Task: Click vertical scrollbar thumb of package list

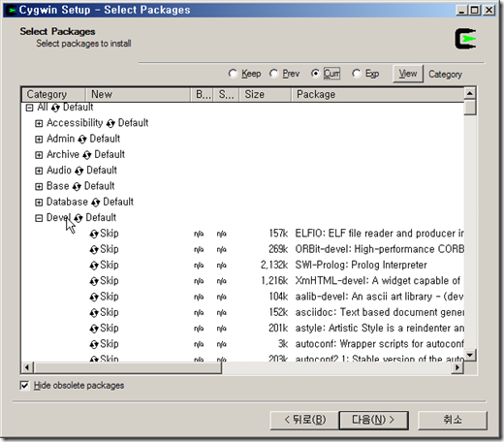Action: tap(470, 108)
